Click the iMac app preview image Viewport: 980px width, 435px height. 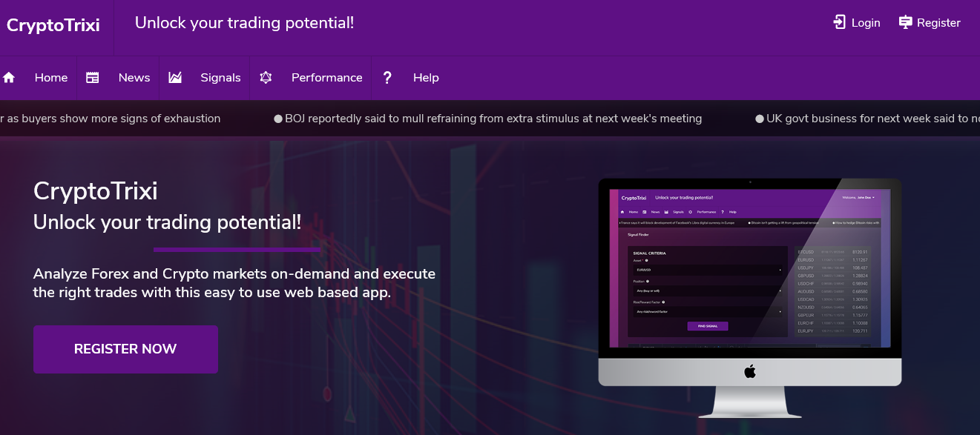pos(750,298)
